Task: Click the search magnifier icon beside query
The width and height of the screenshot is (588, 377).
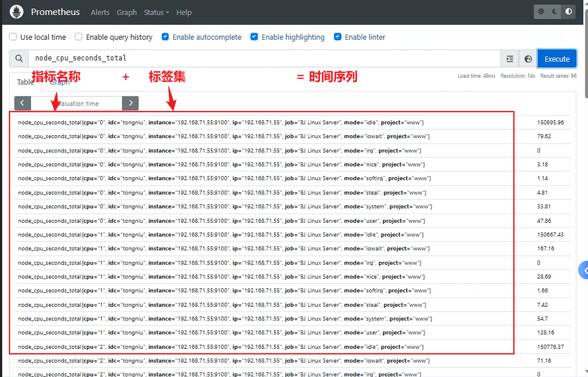Action: [19, 58]
